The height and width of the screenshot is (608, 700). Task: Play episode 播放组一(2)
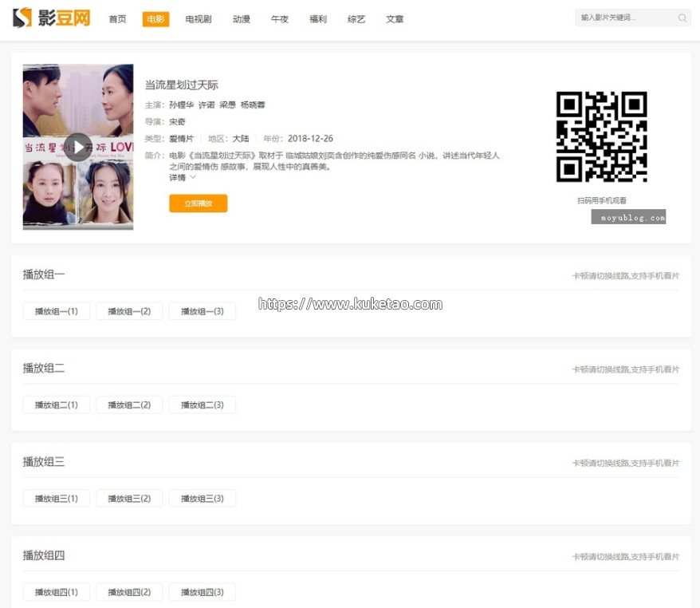click(129, 311)
